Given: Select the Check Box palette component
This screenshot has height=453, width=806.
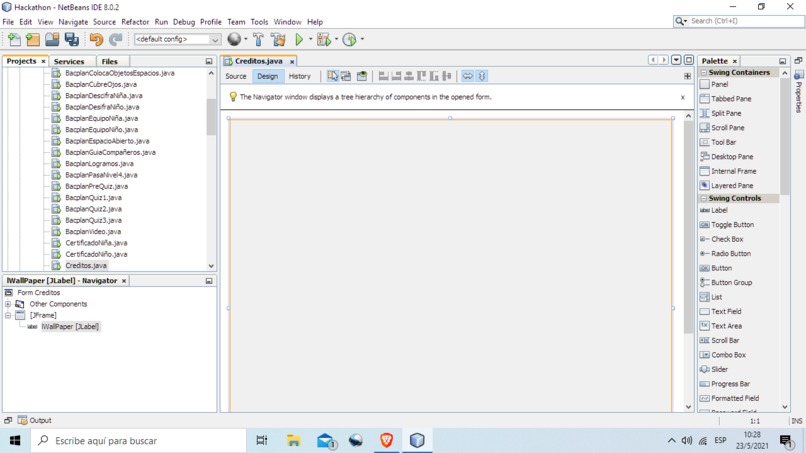Looking at the screenshot, I should click(x=727, y=239).
